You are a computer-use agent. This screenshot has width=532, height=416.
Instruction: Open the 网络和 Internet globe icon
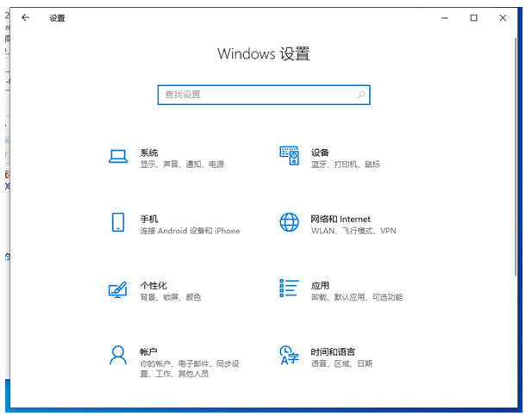click(x=290, y=222)
